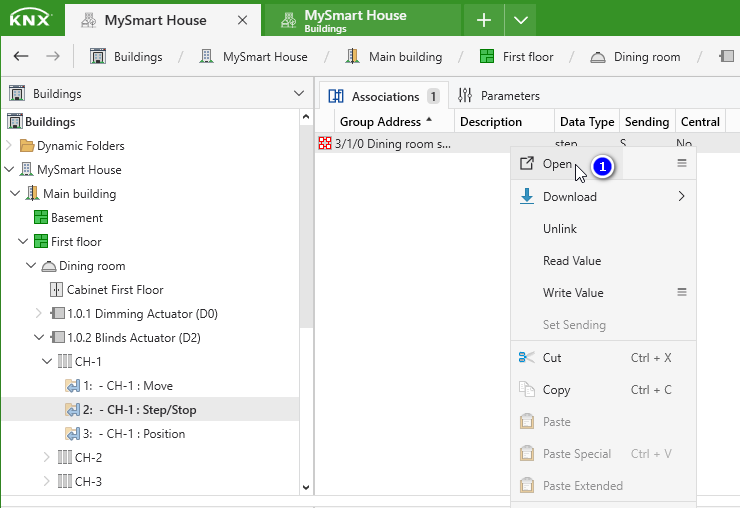Click the Main building breadcrumb icon

(352, 57)
